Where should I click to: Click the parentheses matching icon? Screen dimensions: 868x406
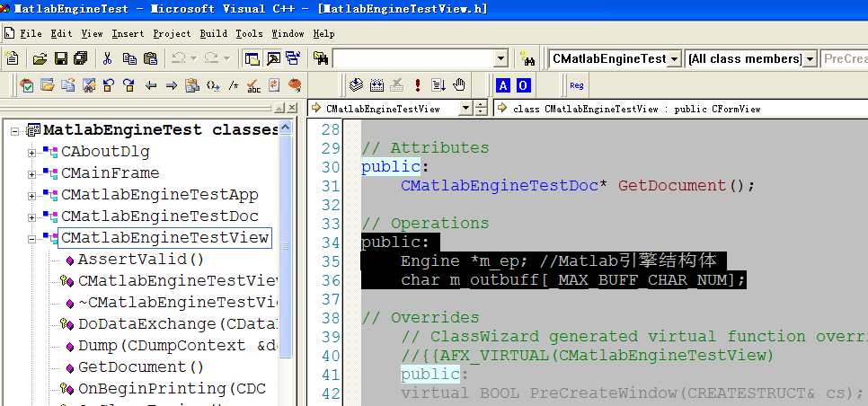click(213, 85)
